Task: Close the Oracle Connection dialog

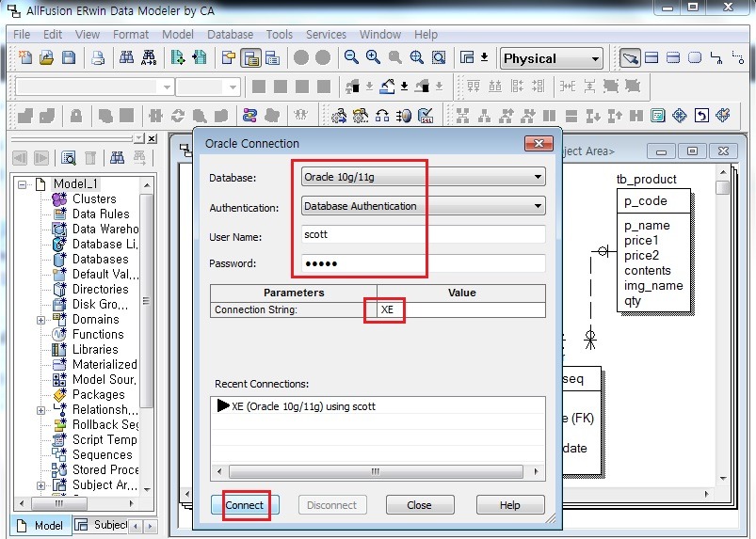Action: [x=539, y=143]
